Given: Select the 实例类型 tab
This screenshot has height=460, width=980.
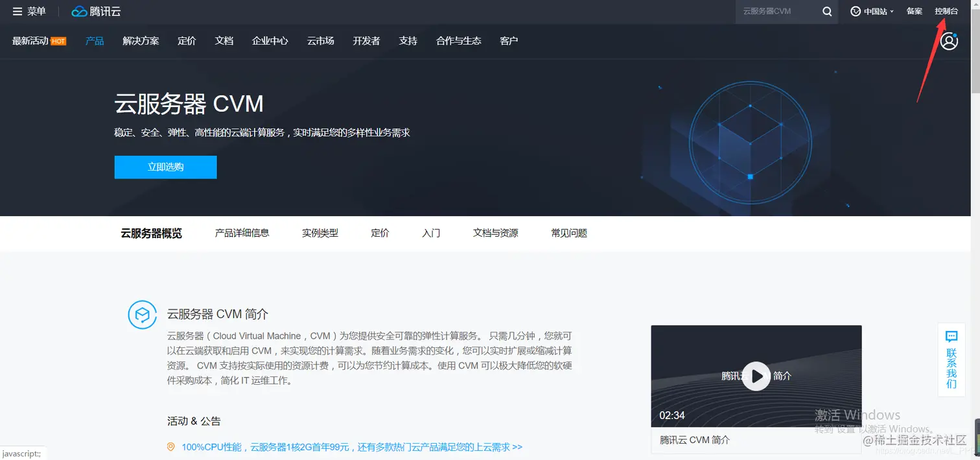Looking at the screenshot, I should click(320, 233).
